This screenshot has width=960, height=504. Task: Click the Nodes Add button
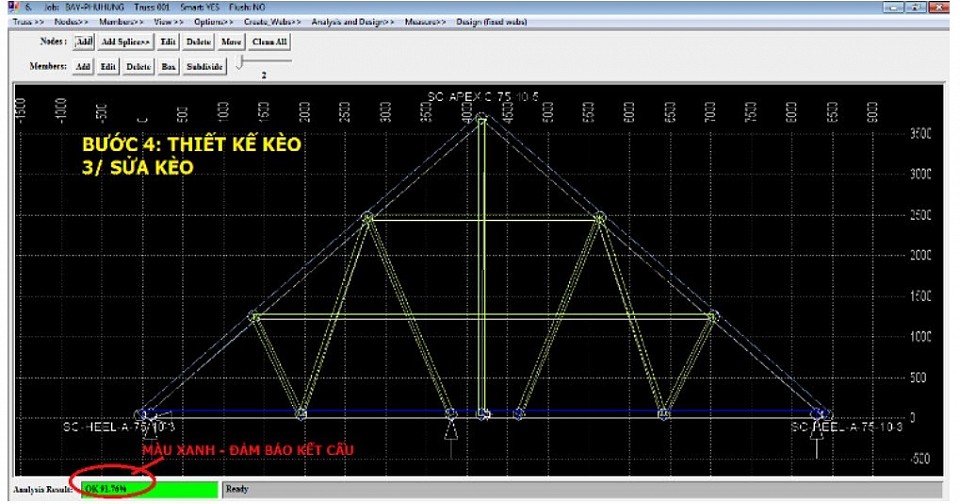point(84,42)
